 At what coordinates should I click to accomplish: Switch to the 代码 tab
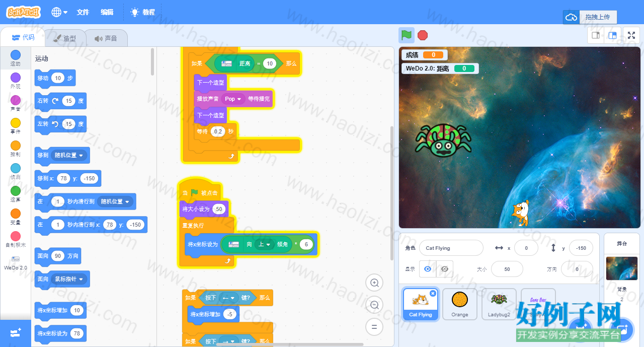coord(23,37)
